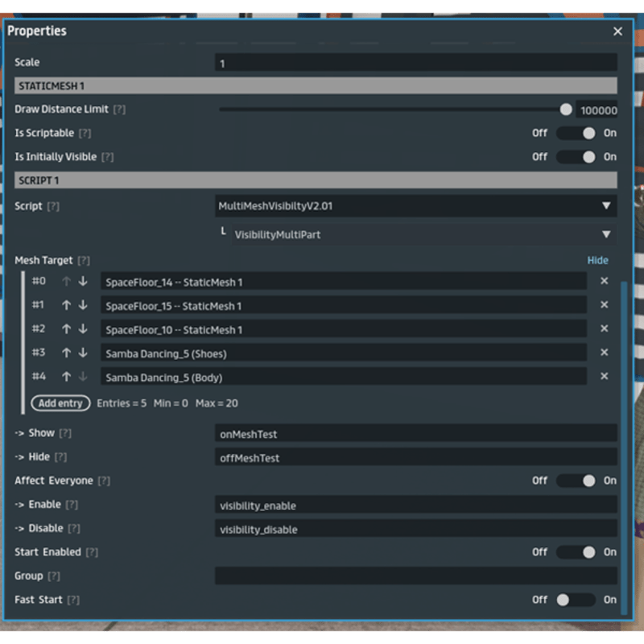Enable the Fast Start switch
The height and width of the screenshot is (644, 644).
pos(576,600)
